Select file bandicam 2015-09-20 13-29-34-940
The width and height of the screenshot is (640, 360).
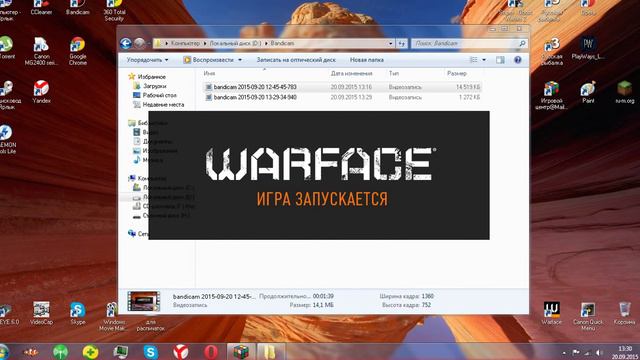(342, 98)
